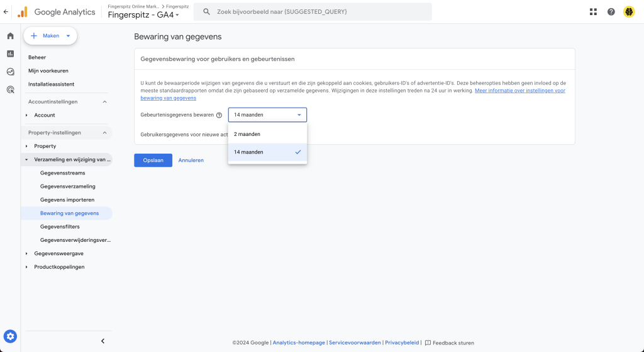Open the Admin gear icon
The image size is (644, 352).
tap(10, 336)
